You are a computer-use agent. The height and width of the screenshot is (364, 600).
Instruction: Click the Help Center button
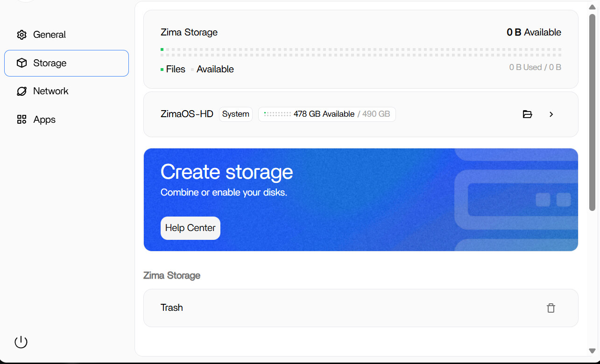(191, 228)
